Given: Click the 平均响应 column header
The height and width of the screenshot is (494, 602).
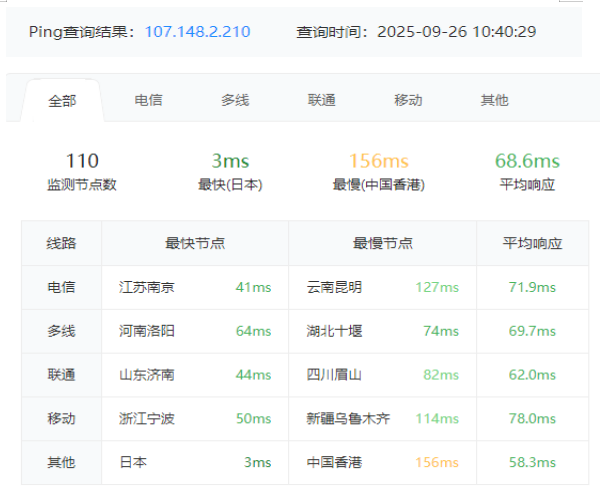Looking at the screenshot, I should pyautogui.click(x=532, y=243).
